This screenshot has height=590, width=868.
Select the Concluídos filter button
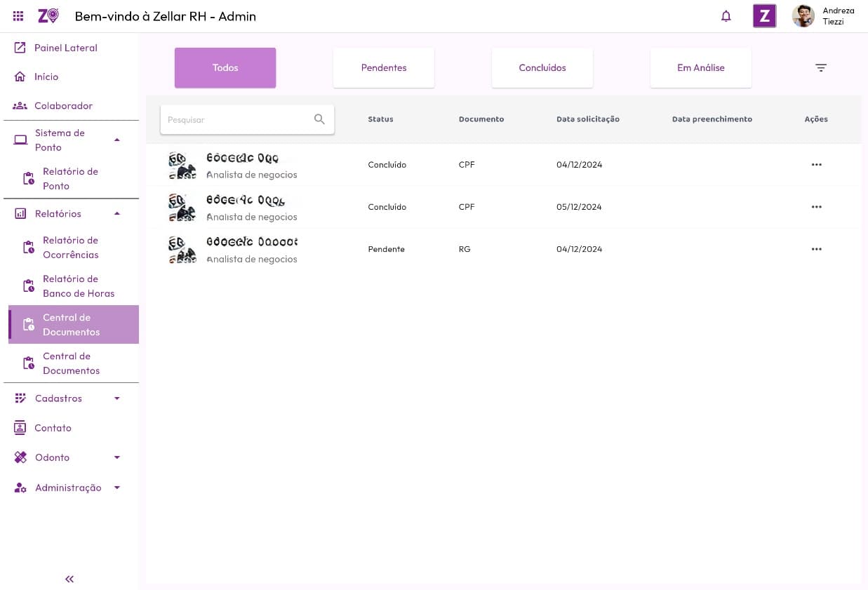(x=542, y=68)
